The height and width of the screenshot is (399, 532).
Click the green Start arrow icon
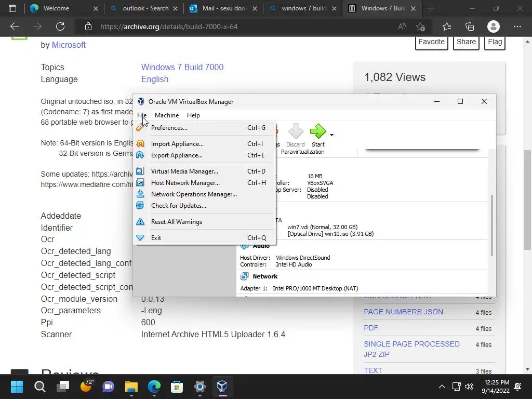318,131
